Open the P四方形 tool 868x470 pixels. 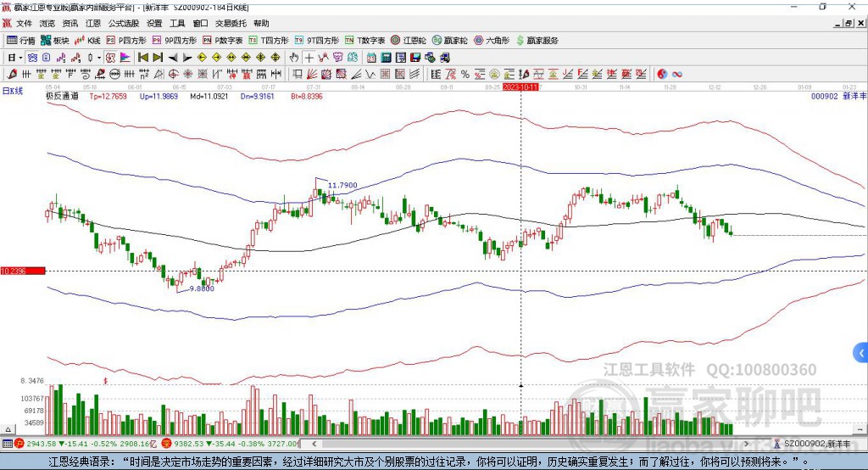click(x=126, y=41)
